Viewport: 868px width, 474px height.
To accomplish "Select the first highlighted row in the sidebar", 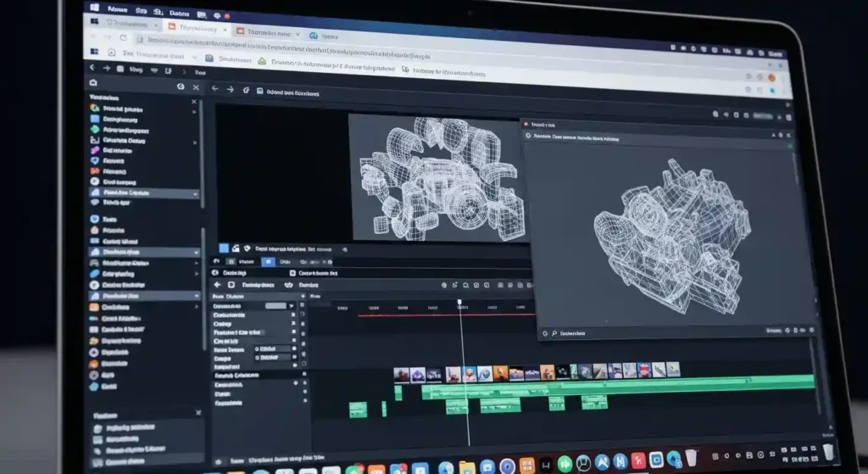I will click(x=144, y=192).
